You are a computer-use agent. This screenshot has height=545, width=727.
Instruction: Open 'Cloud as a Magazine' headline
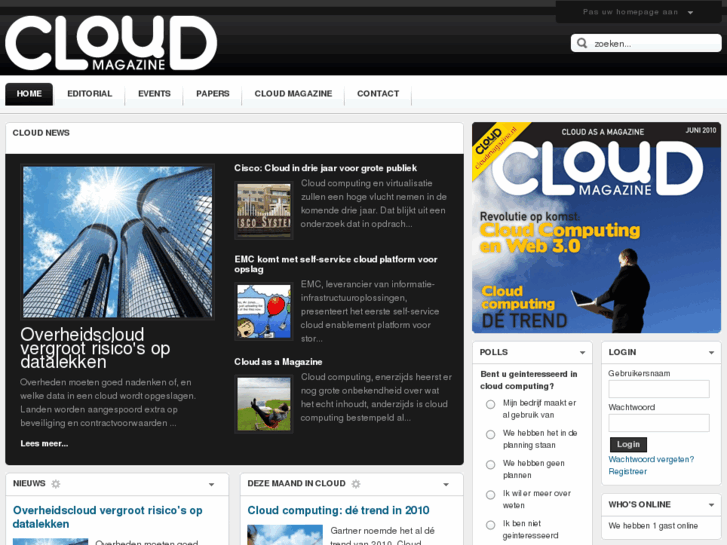coord(278,362)
